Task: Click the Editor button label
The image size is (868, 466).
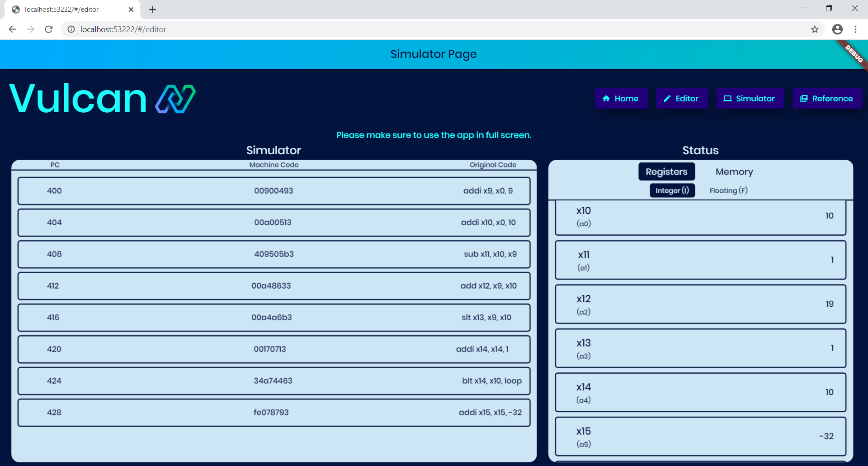Action: [687, 99]
